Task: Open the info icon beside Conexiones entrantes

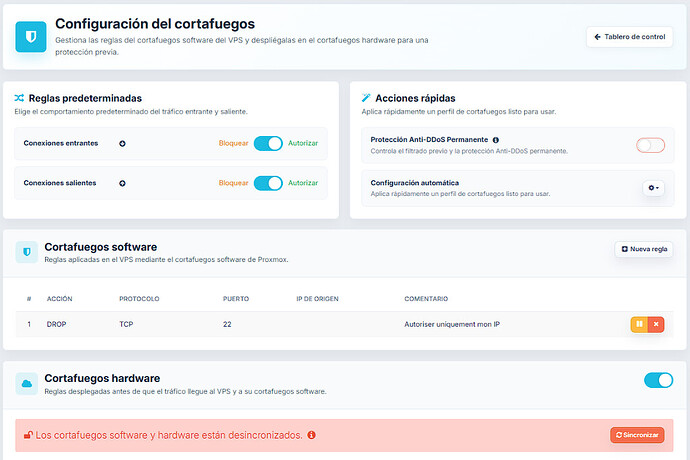Action: click(122, 144)
